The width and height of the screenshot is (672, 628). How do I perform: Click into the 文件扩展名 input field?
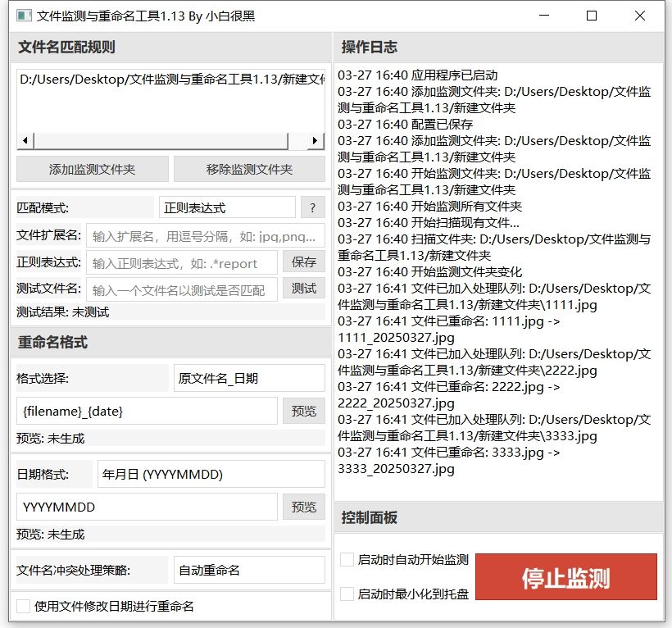tap(205, 236)
